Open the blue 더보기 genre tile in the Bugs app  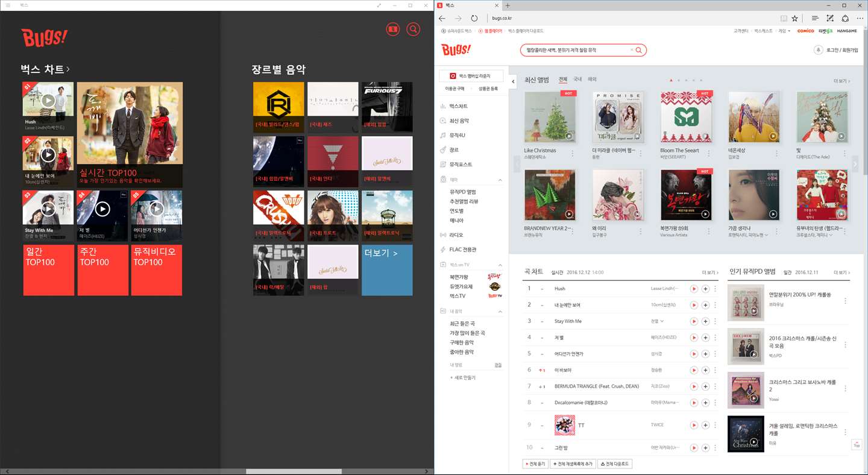387,270
